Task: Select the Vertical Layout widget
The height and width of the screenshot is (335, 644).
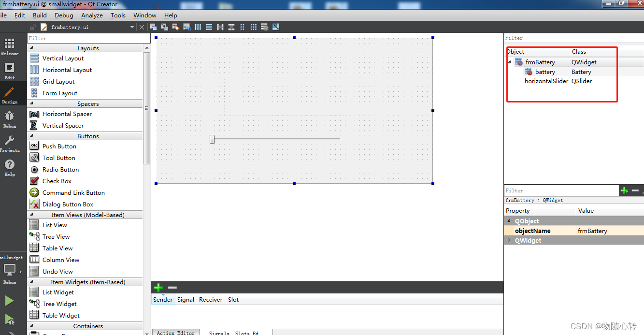Action: [63, 58]
